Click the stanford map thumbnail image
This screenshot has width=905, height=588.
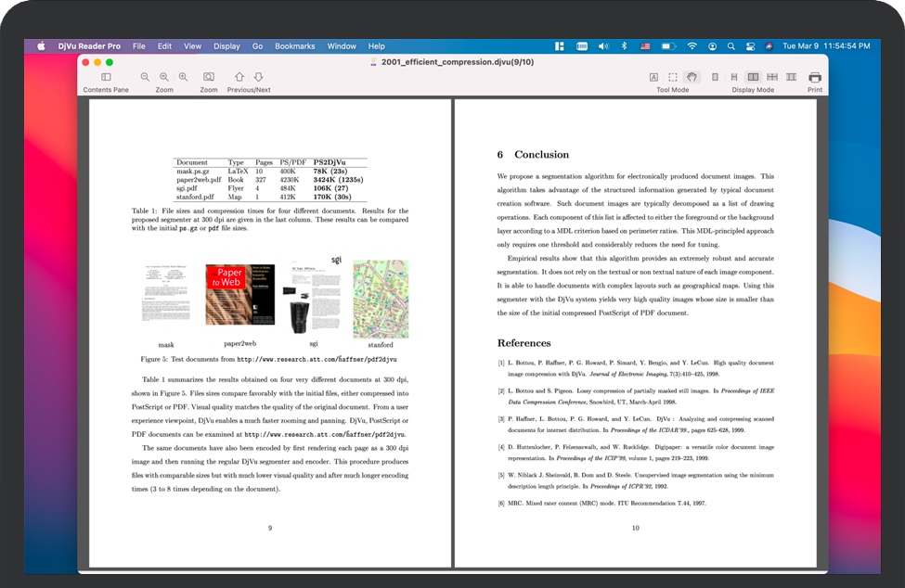(381, 299)
